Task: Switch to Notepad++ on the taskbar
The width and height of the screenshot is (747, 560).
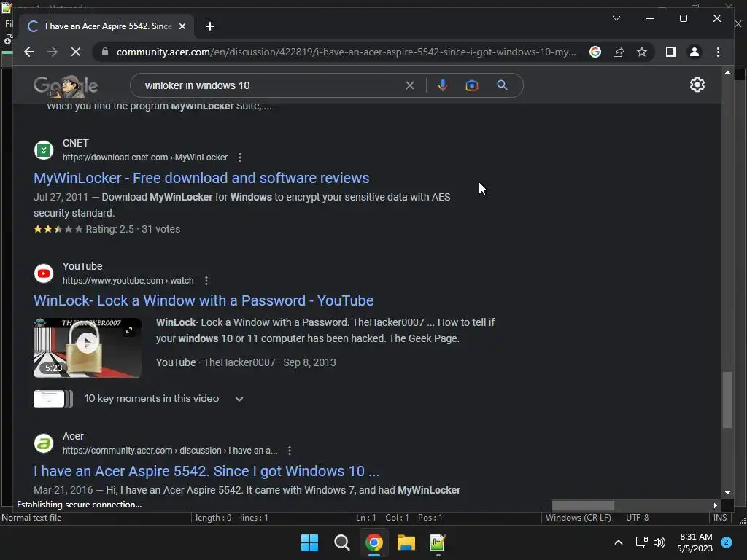Action: (438, 542)
